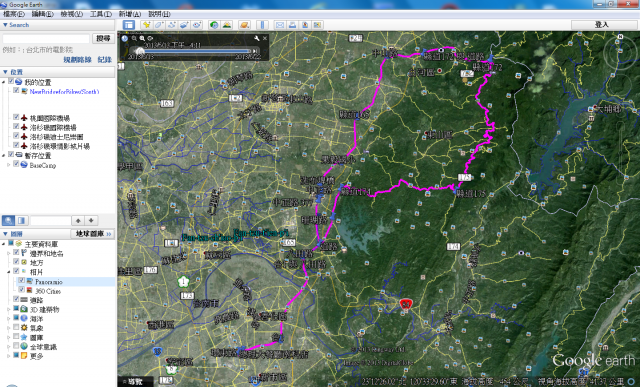This screenshot has height=387, width=640.
Task: Click the 紀錄 history link
Action: [x=104, y=60]
